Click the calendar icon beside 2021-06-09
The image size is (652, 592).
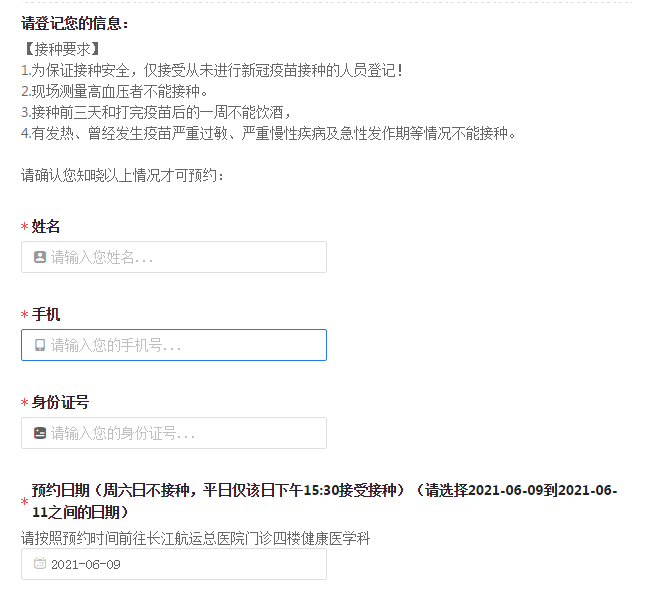point(40,564)
